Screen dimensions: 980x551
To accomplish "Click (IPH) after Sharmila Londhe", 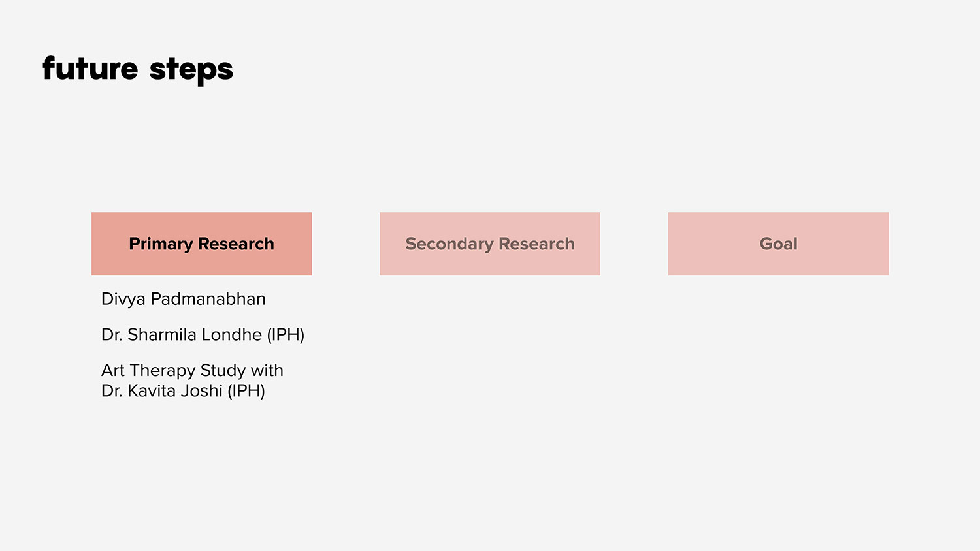I will click(286, 335).
